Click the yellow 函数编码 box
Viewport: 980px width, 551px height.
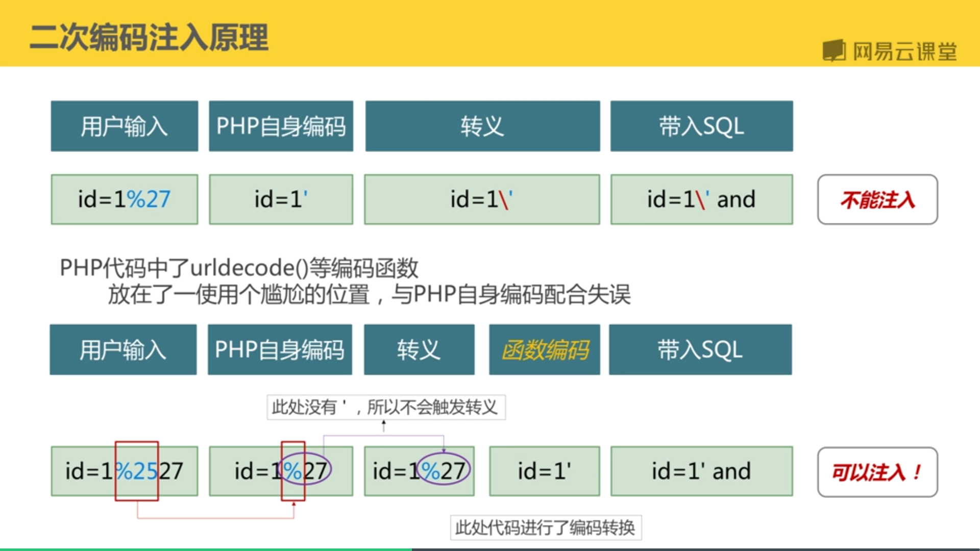(x=544, y=350)
